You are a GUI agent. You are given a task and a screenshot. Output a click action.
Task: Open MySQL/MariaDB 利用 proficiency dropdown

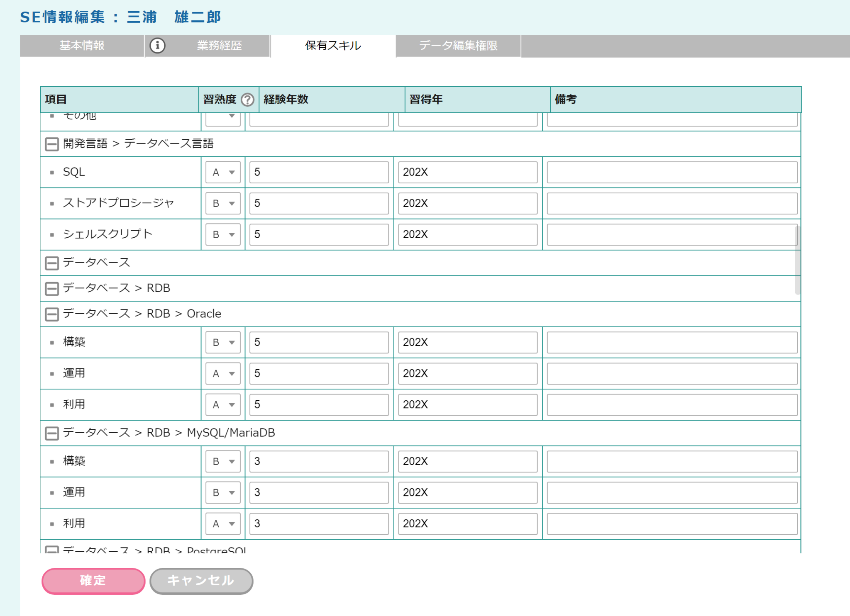(223, 523)
